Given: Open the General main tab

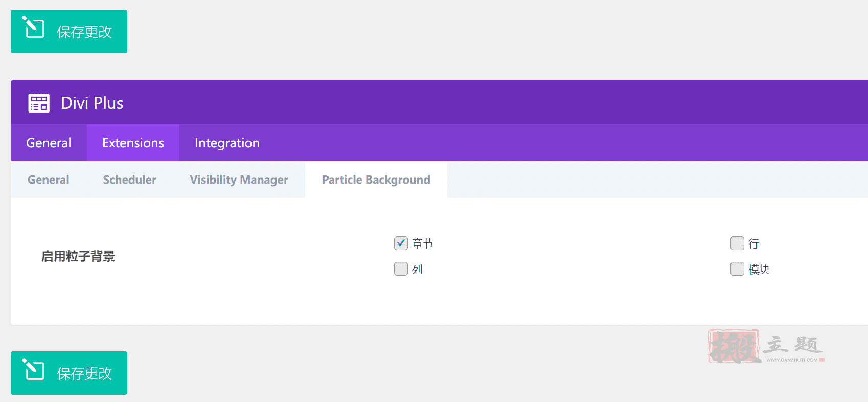Looking at the screenshot, I should coord(49,143).
